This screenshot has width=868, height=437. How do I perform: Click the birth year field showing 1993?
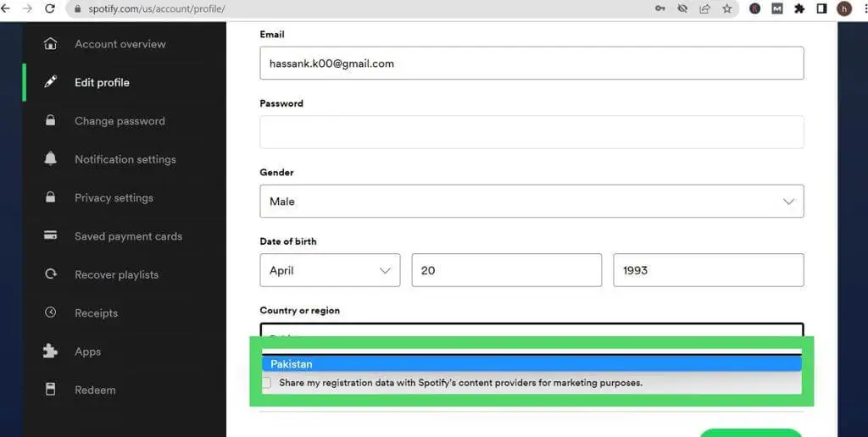[709, 270]
